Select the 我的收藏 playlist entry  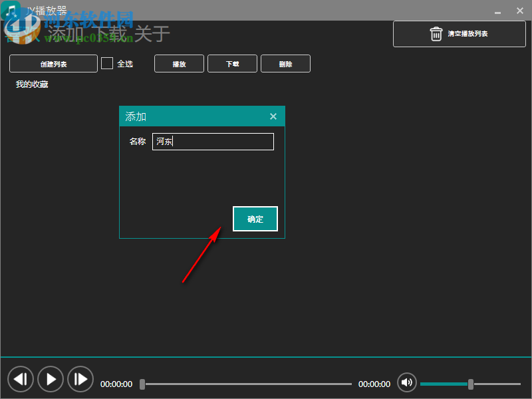31,84
